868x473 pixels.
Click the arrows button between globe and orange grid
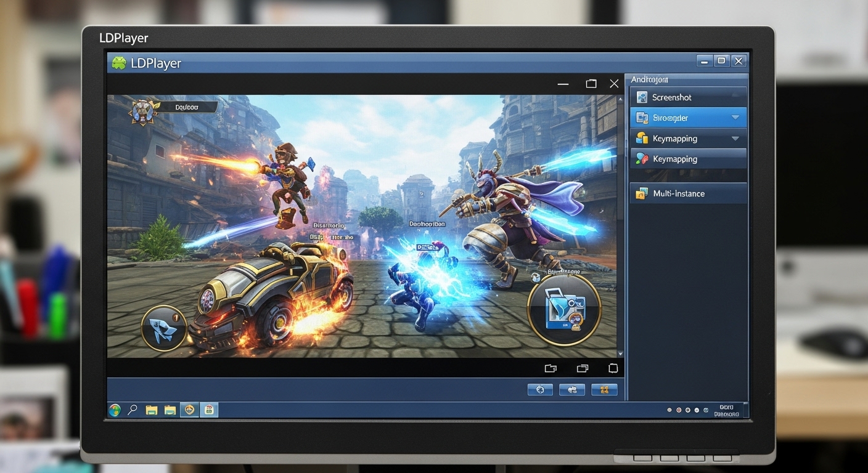[572, 389]
